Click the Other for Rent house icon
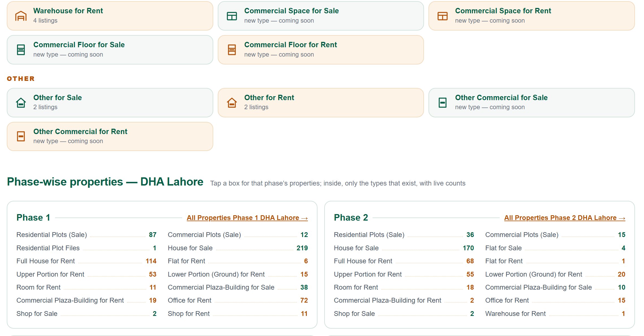 pyautogui.click(x=232, y=103)
